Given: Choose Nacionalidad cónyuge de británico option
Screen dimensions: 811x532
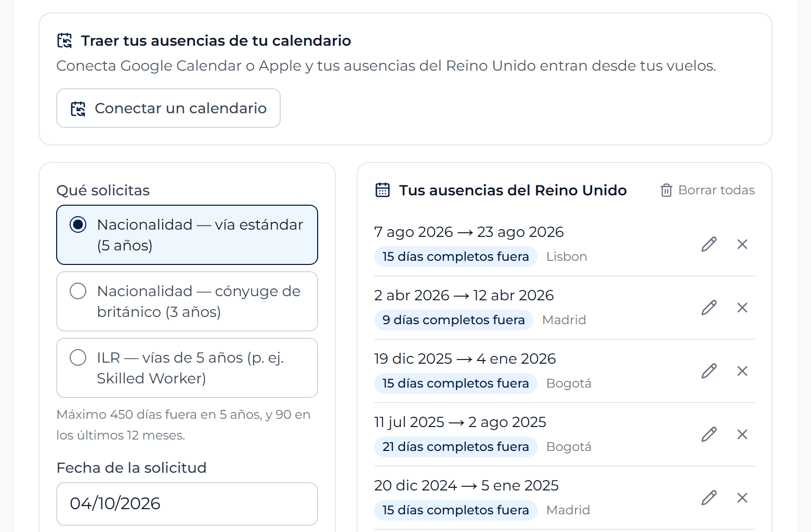Looking at the screenshot, I should (187, 301).
